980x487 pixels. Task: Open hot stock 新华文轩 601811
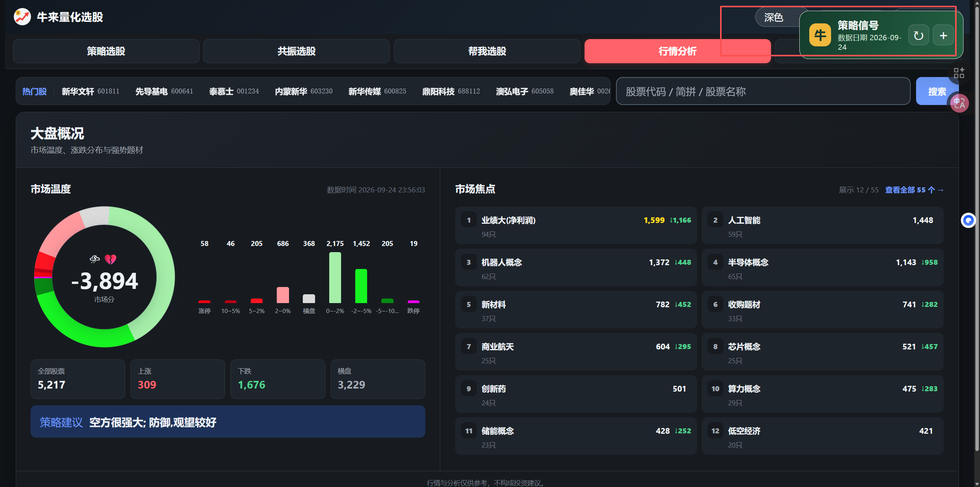point(90,91)
